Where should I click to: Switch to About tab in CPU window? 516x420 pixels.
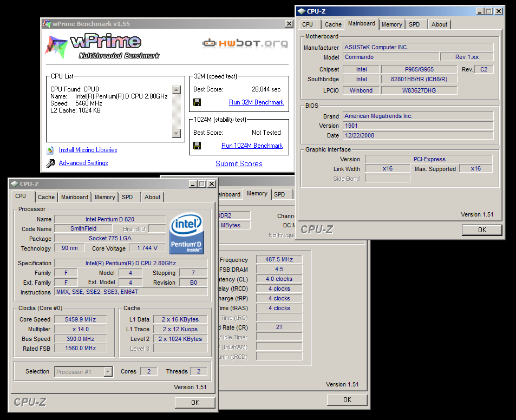click(x=152, y=197)
